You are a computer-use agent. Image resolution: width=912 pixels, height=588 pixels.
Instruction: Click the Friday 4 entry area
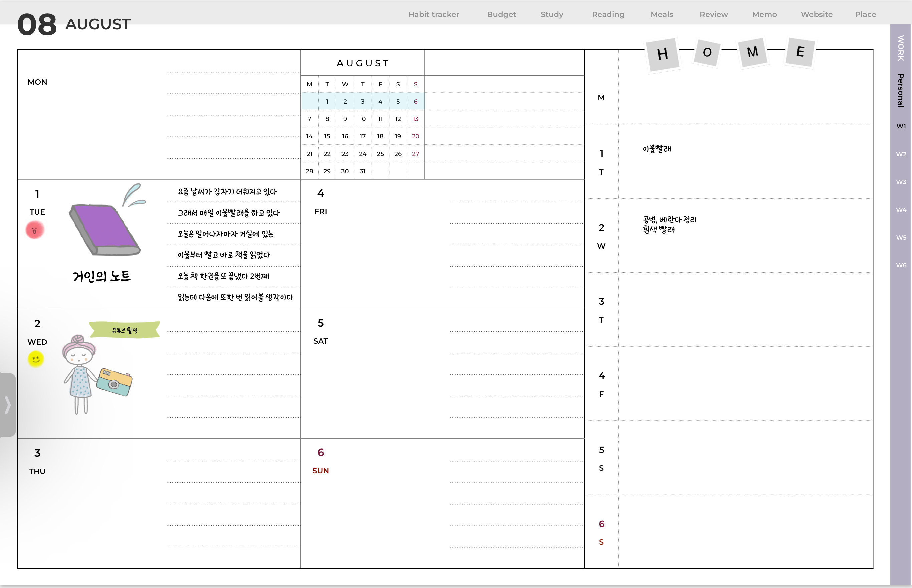pos(442,244)
